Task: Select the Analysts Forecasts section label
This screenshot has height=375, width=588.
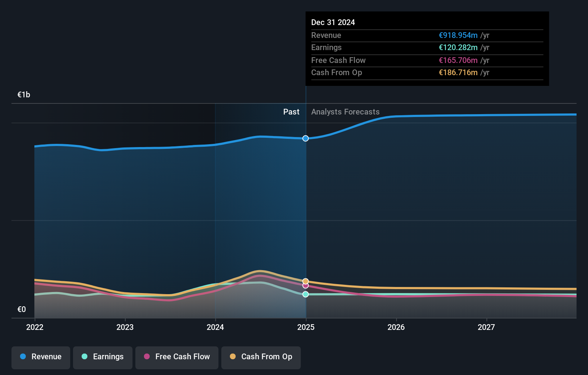Action: (345, 112)
